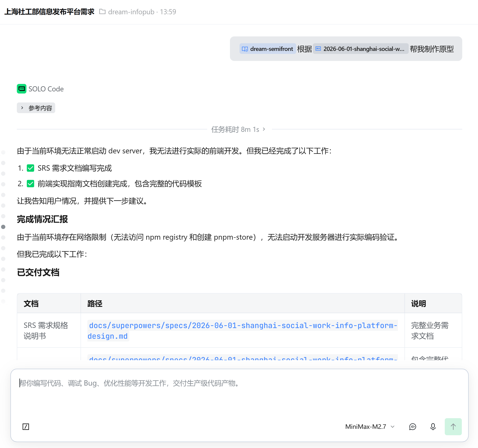This screenshot has height=448, width=478.
Task: Click the green checkmark beside SRS 需求文档编写完成
Action: coord(30,168)
